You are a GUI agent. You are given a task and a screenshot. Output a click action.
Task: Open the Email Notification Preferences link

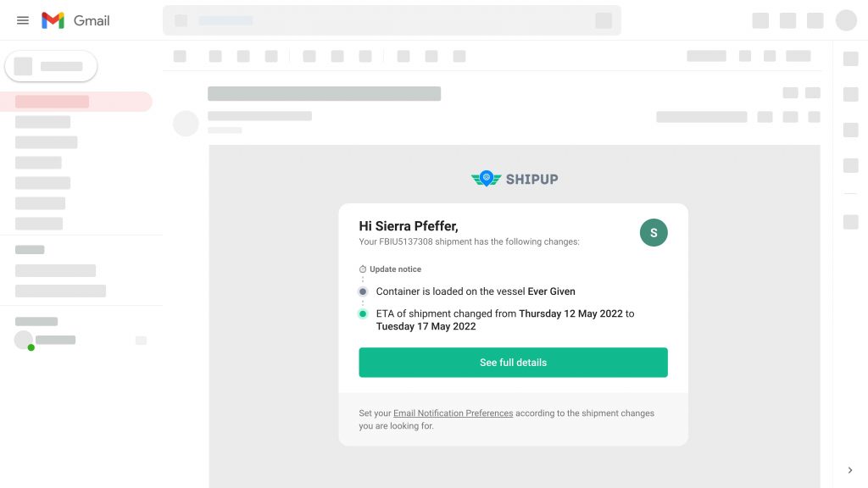pyautogui.click(x=453, y=413)
